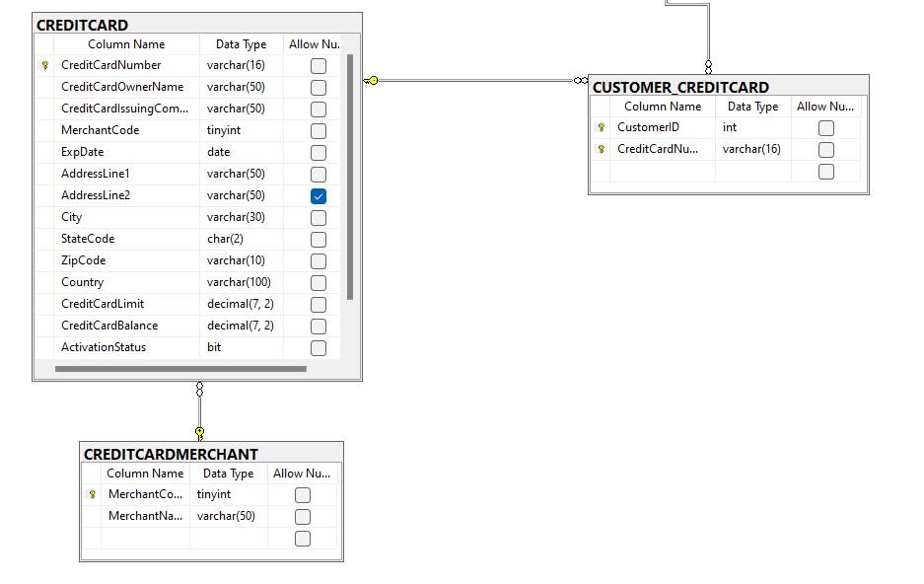Toggle Allow Nulls in empty CUSTOMER_CREDITCARD row
The image size is (924, 584).
[x=826, y=172]
